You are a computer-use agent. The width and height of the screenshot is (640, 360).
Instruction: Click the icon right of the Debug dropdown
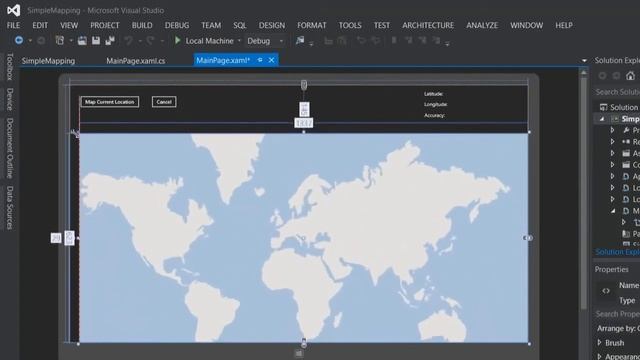[x=300, y=40]
